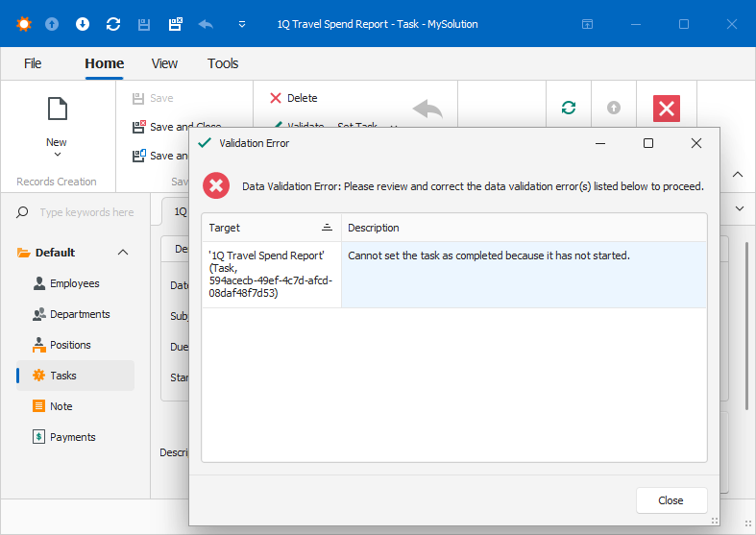The width and height of the screenshot is (756, 535).
Task: Switch to the Home ribbon tab
Action: [x=104, y=63]
